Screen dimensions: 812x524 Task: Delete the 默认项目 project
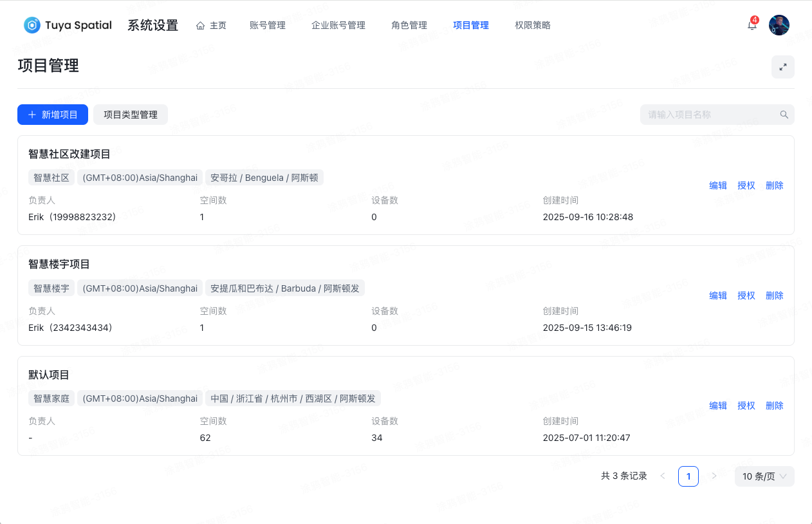coord(775,406)
